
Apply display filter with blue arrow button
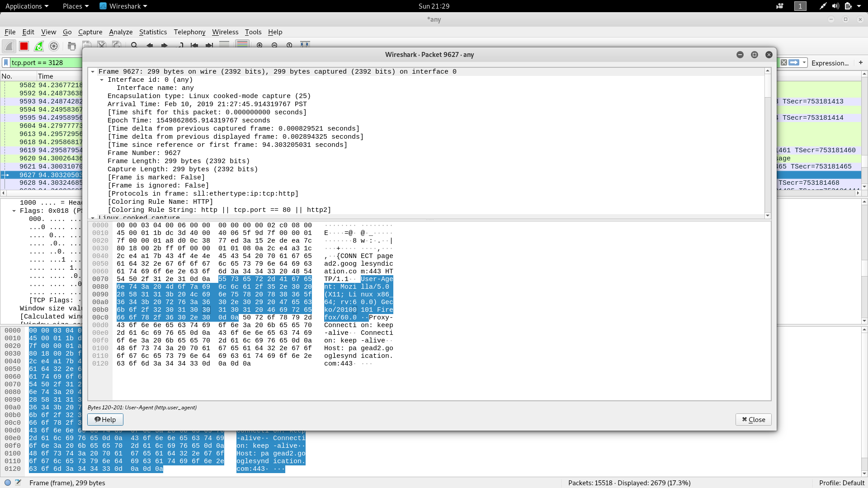click(794, 63)
